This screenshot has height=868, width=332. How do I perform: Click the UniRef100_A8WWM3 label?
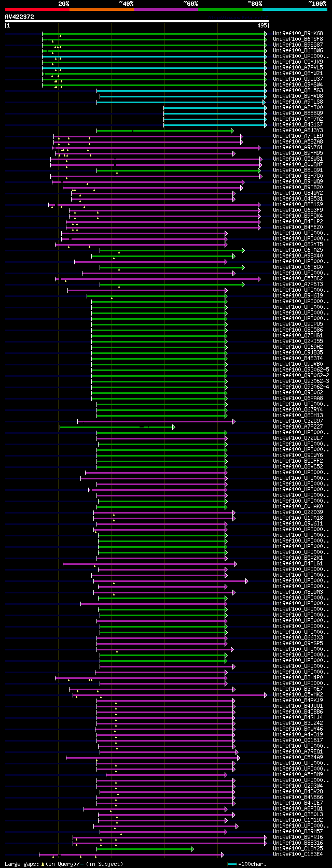click(298, 592)
